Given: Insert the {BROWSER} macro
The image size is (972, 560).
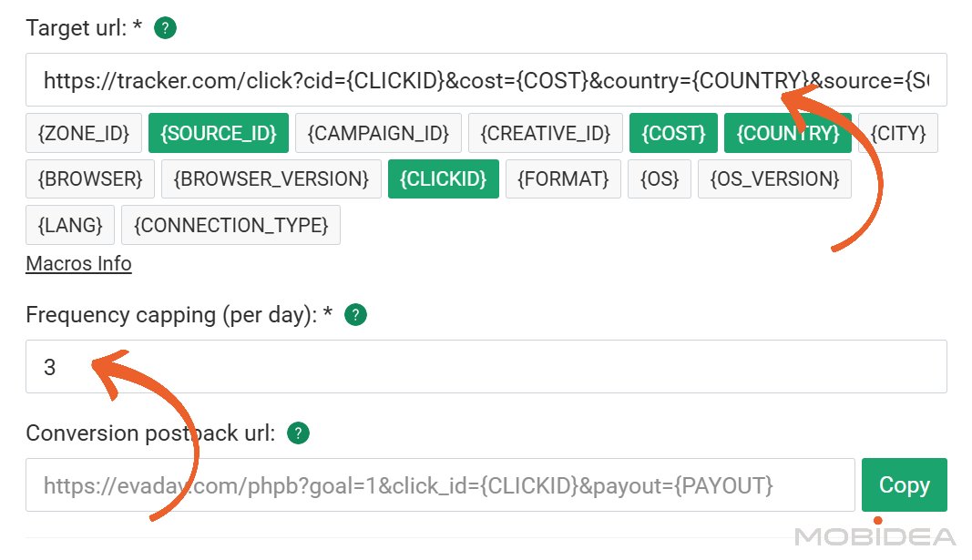Looking at the screenshot, I should (90, 179).
